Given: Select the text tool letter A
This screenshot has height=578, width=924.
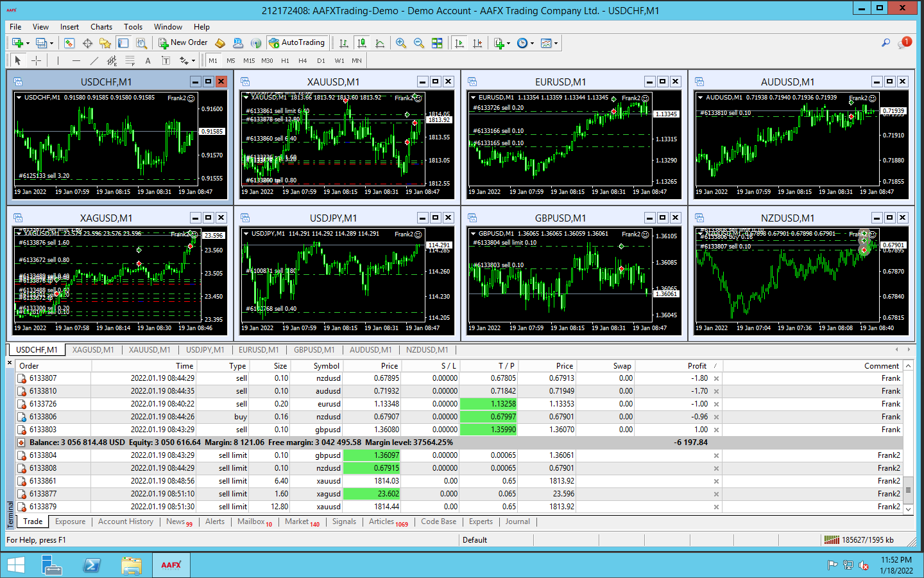Looking at the screenshot, I should [x=148, y=60].
